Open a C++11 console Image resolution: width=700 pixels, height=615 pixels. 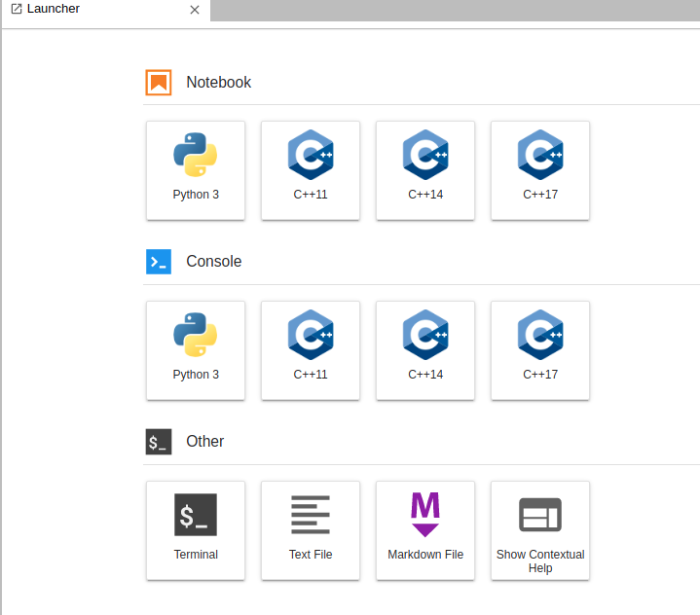pyautogui.click(x=311, y=350)
